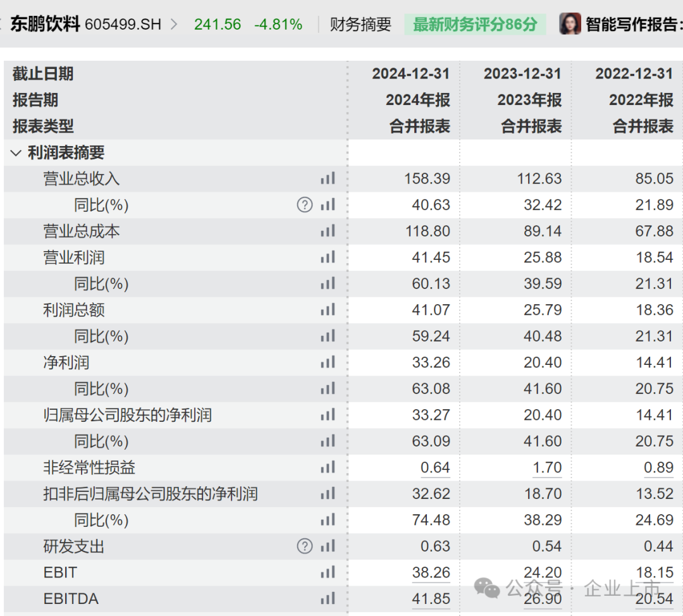Image resolution: width=683 pixels, height=616 pixels.
Task: Click the 智能写作报告 avatar image
Action: 570,23
